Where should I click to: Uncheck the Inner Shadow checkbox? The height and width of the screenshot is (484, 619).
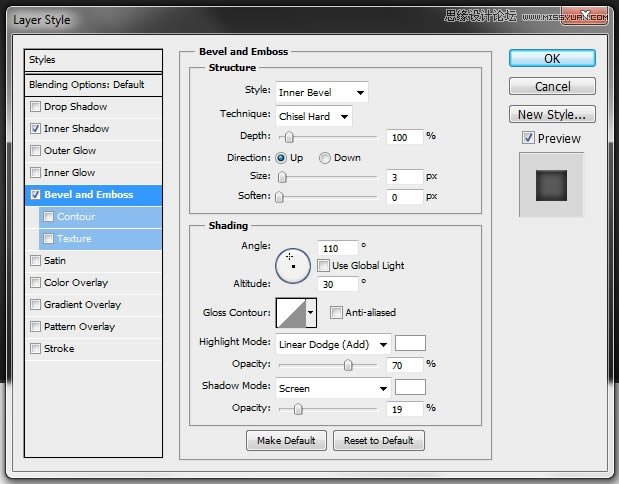[x=36, y=128]
